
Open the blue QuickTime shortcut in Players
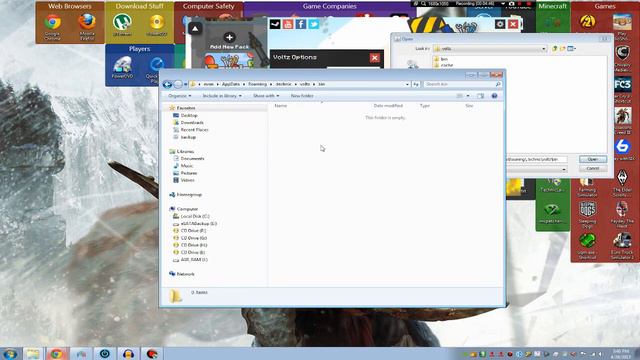click(x=155, y=70)
